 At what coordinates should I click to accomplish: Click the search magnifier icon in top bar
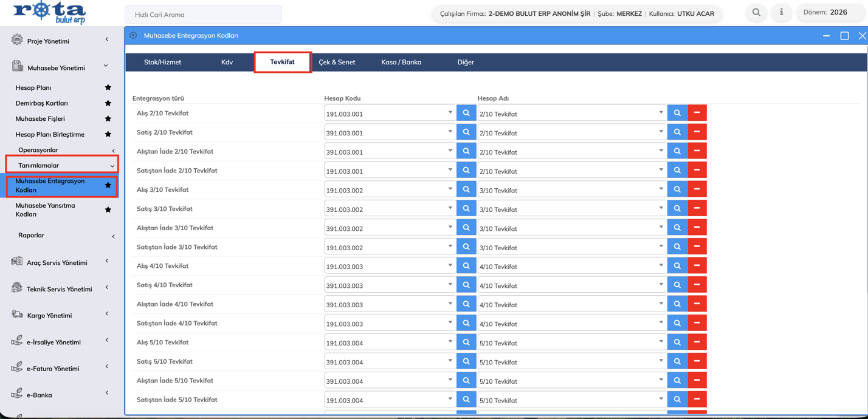click(x=756, y=12)
